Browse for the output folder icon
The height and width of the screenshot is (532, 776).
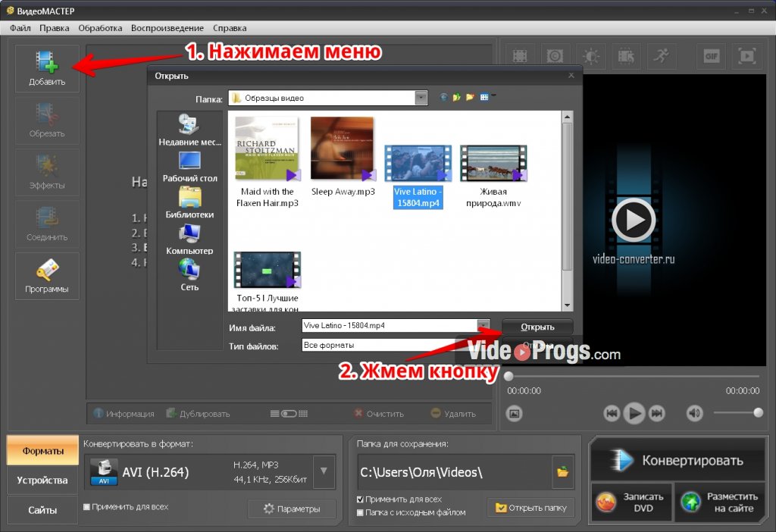[x=563, y=472]
